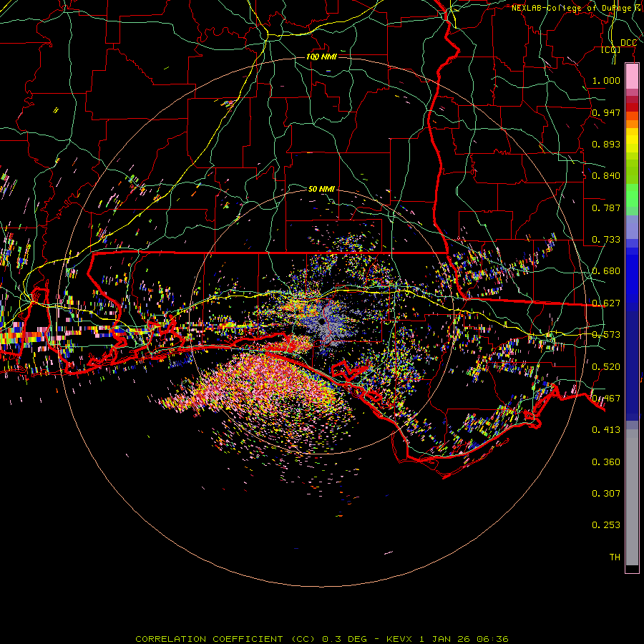
Task: Click the "TH" threshold label on the scale
Action: [x=615, y=557]
